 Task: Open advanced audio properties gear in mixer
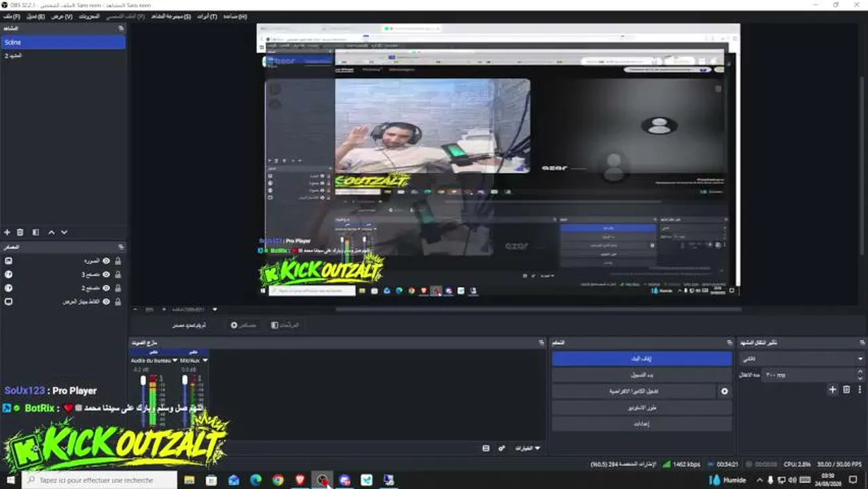(502, 448)
